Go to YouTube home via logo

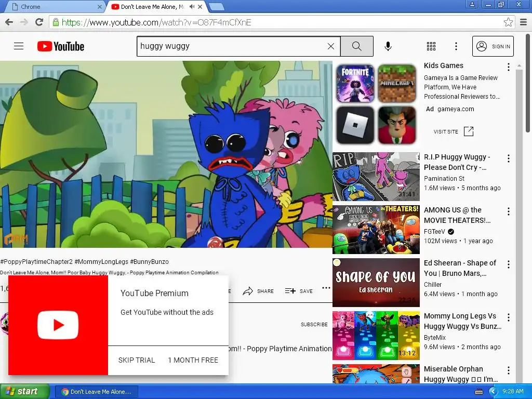61,46
